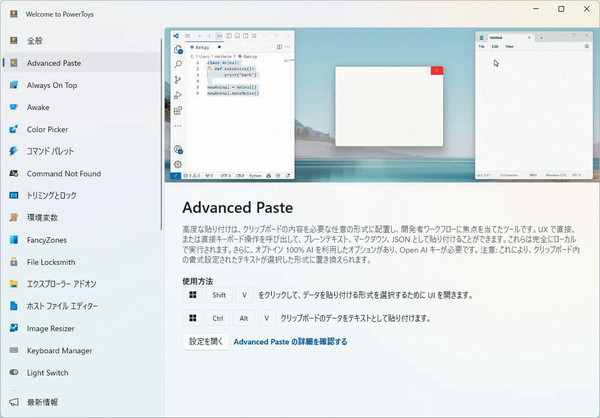Click the Advanced Paste preview image
Screen dimensions: 600x418
point(382,105)
